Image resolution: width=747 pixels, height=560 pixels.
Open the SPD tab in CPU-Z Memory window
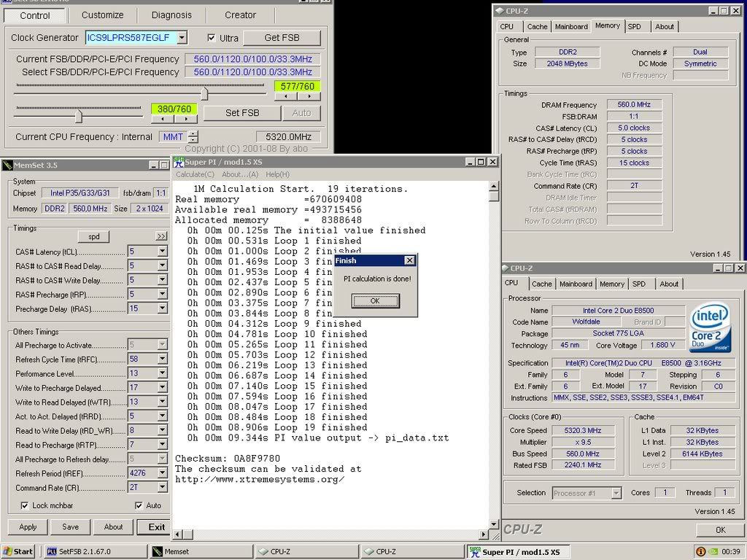click(634, 27)
